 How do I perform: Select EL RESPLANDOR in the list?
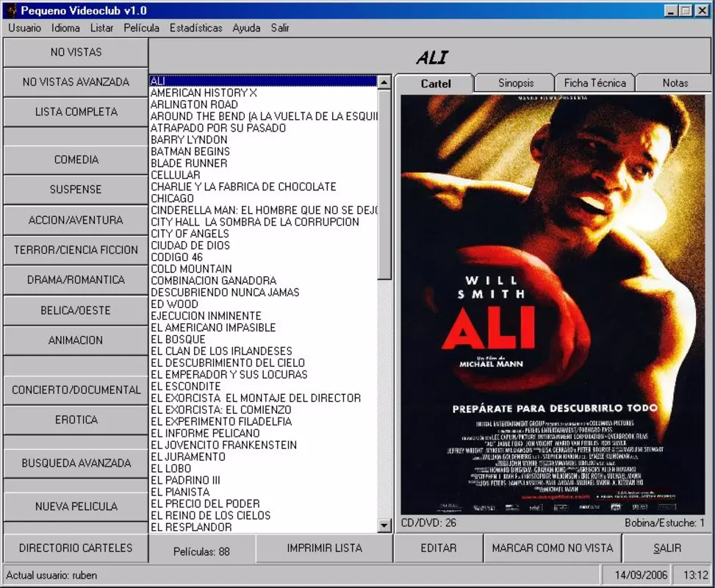[263, 527]
